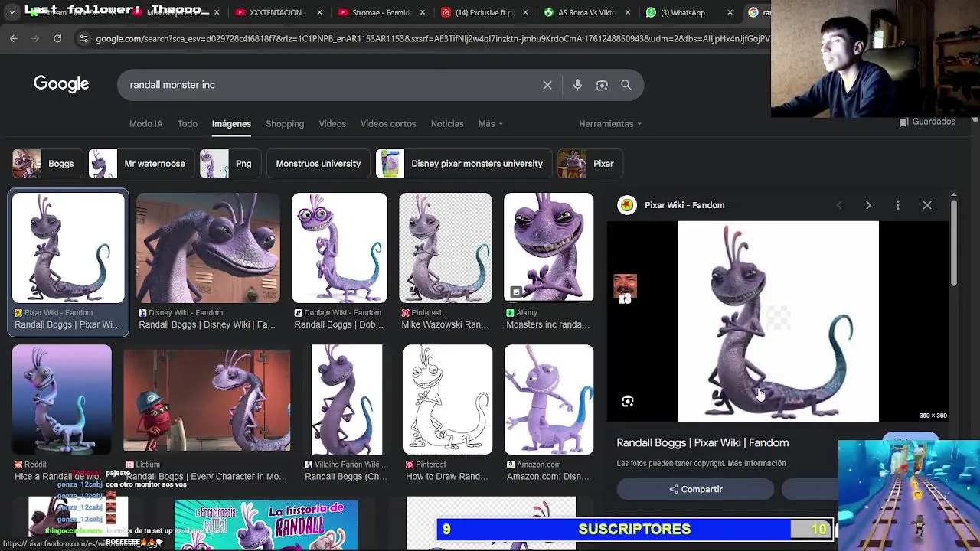The height and width of the screenshot is (551, 980).
Task: Show next image in preview panel
Action: pos(868,205)
